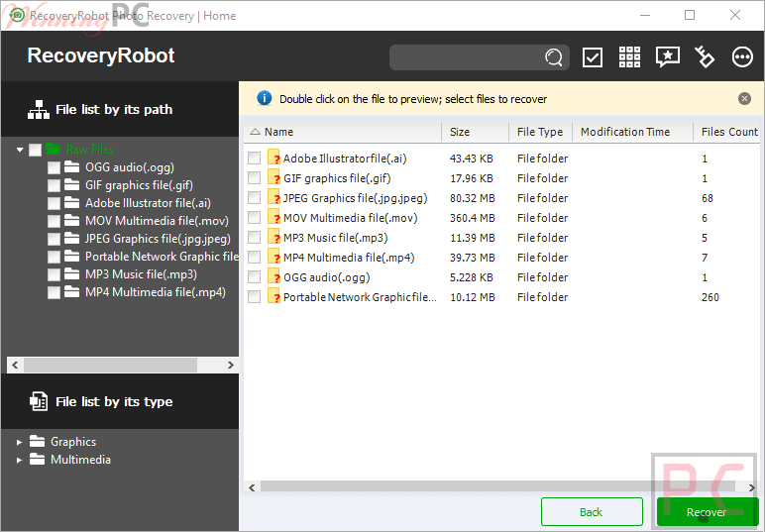Switch to grid thumbnail view icon
This screenshot has height=532, width=765.
pos(629,57)
